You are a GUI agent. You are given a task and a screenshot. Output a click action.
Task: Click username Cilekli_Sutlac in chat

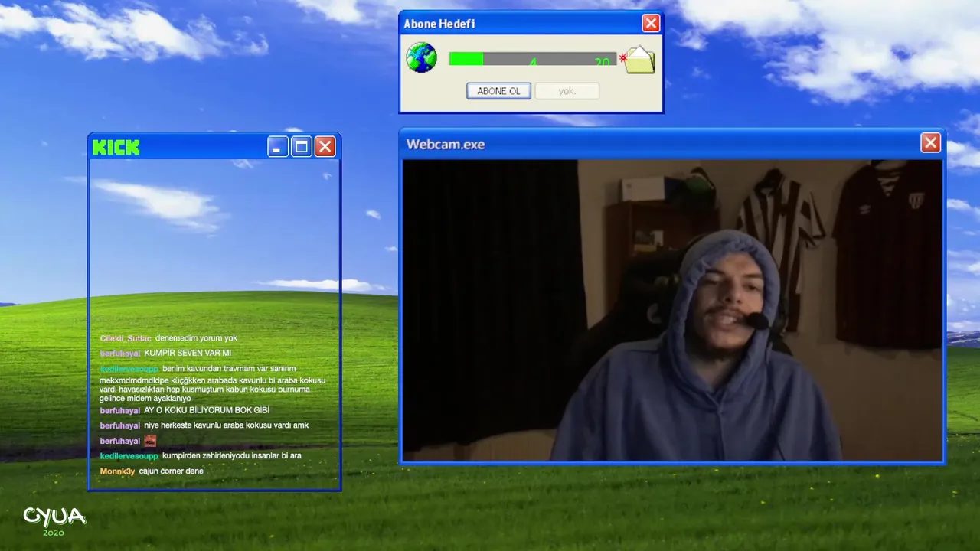click(126, 338)
